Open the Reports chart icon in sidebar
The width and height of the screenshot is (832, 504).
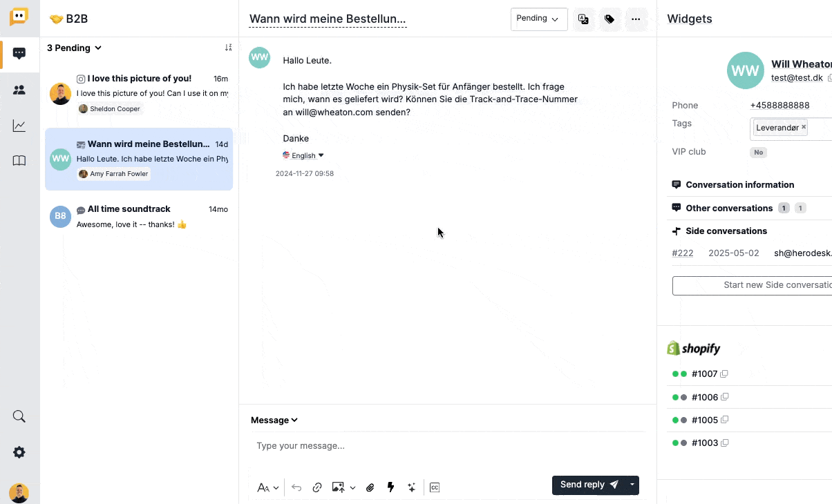19,126
